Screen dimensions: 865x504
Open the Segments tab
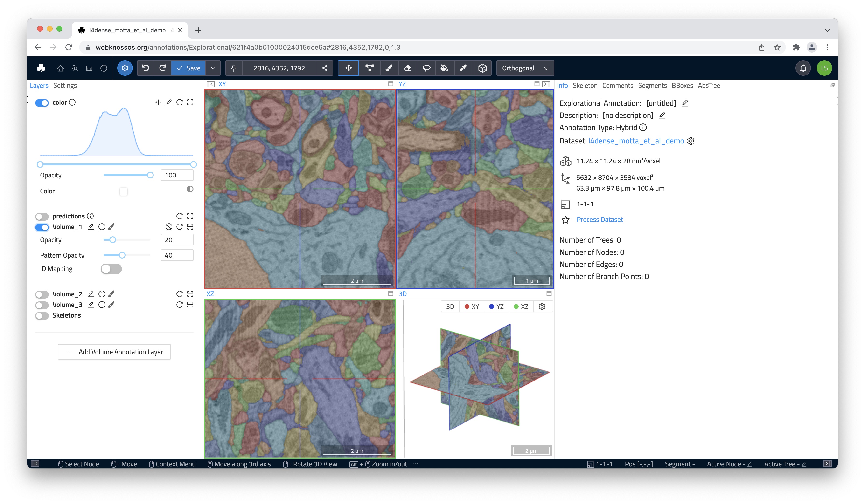click(x=652, y=85)
